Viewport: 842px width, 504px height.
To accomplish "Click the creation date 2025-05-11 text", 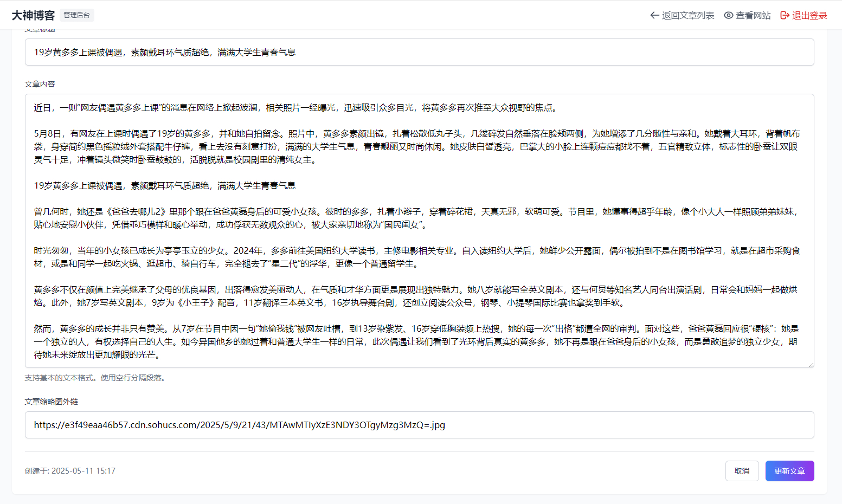I will [69, 470].
